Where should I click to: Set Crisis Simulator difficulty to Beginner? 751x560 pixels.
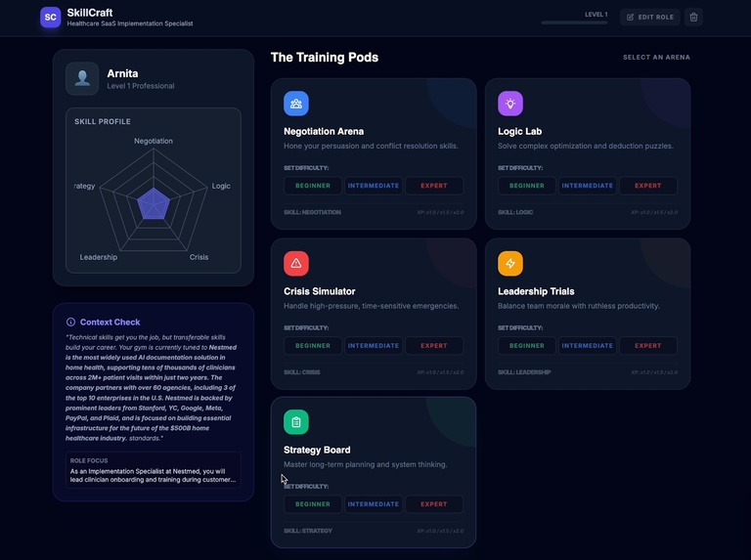coord(313,346)
